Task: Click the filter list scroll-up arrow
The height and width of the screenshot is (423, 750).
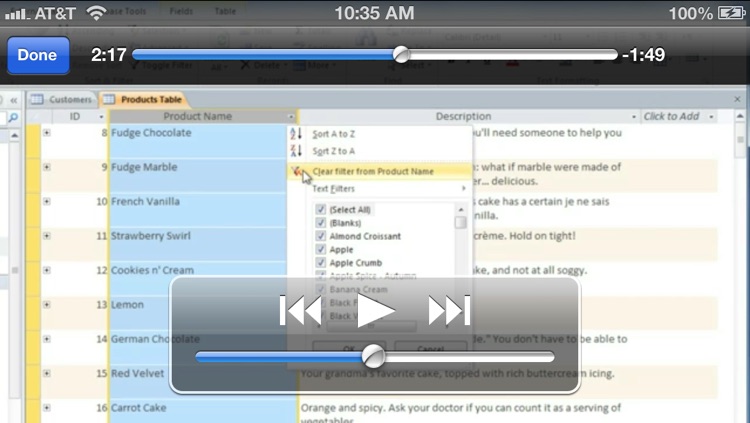Action: pos(461,210)
